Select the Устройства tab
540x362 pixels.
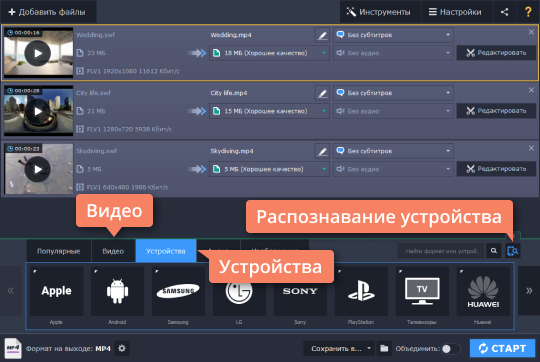[166, 251]
